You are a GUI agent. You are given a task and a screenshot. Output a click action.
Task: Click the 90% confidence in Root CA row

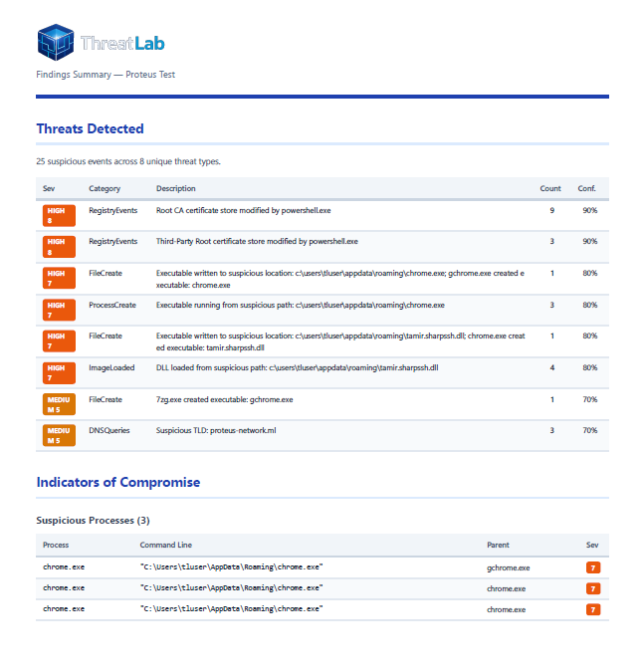[589, 210]
